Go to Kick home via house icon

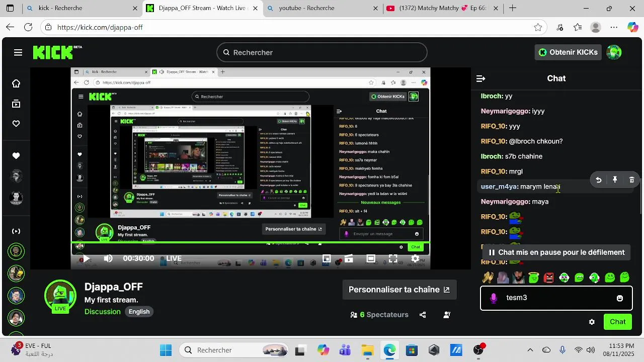[x=16, y=83]
